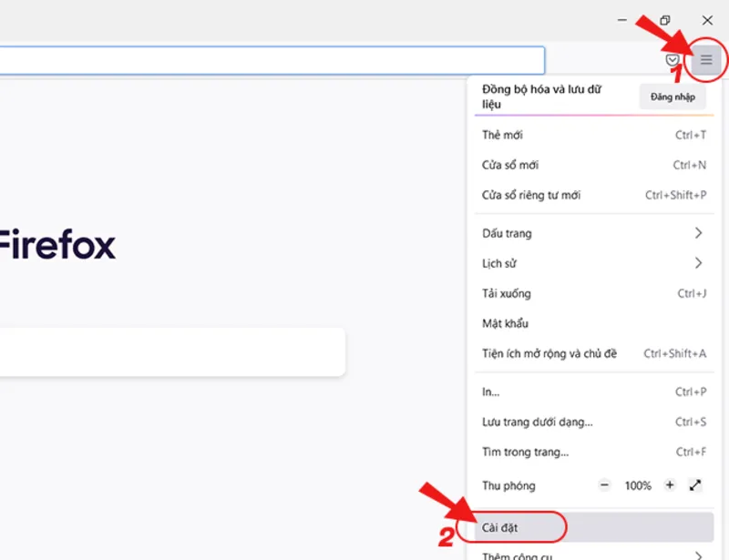Open the Firefox hamburger application menu
Image resolution: width=729 pixels, height=560 pixels.
705,59
